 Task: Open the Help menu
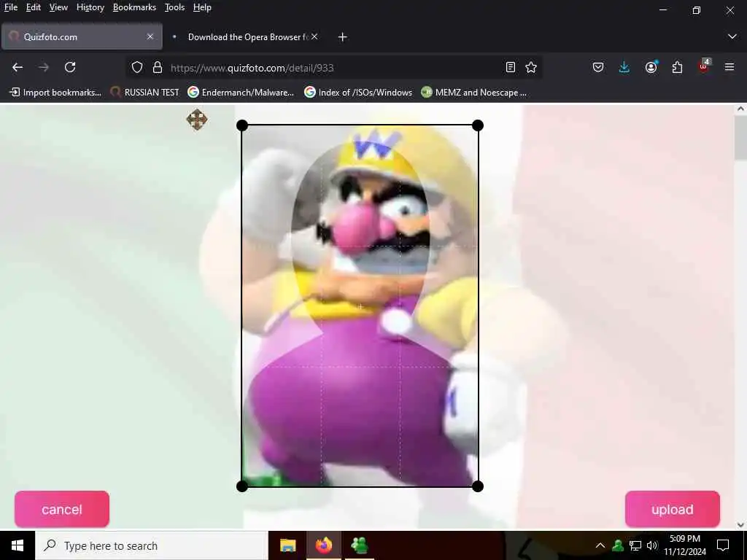[202, 7]
